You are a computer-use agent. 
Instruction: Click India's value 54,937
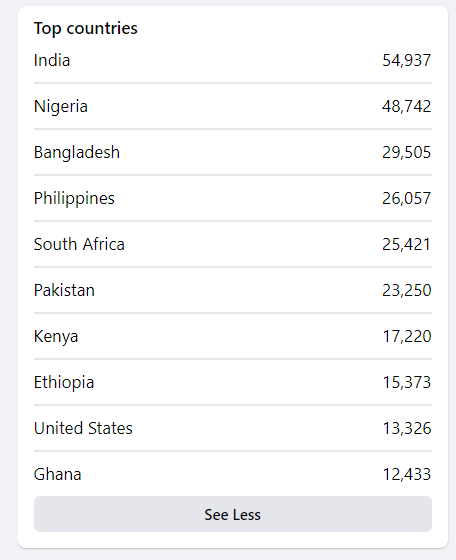(x=407, y=60)
